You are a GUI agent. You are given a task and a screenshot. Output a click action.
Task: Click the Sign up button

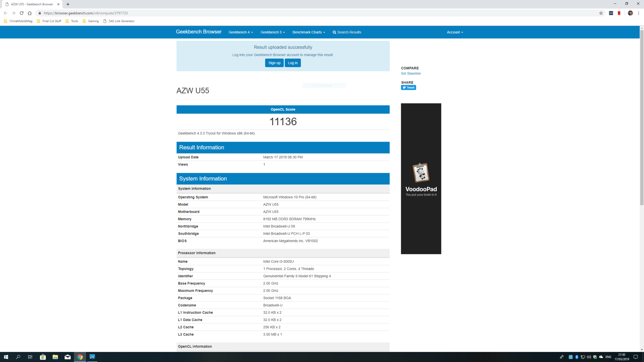pyautogui.click(x=274, y=63)
